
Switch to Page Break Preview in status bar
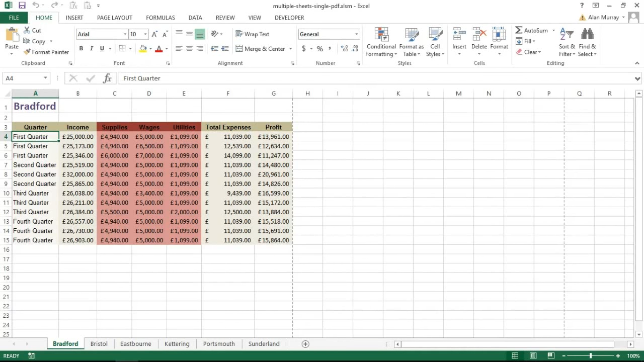pyautogui.click(x=551, y=356)
